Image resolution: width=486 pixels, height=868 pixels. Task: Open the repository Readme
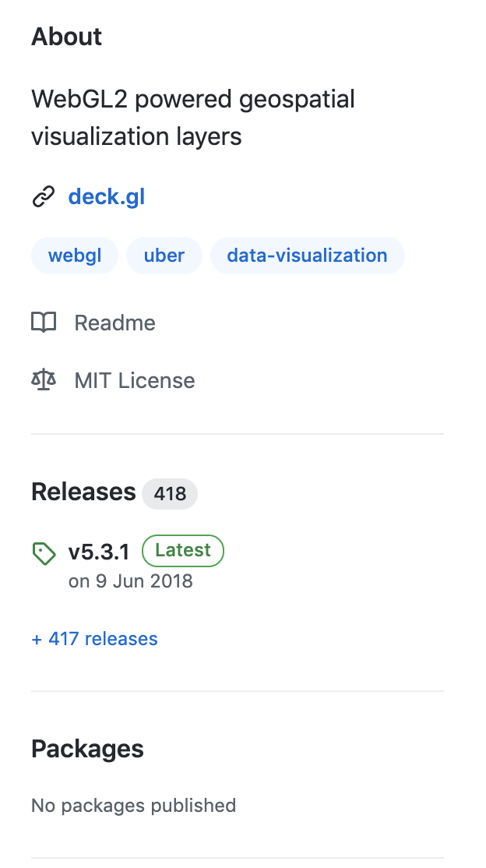pyautogui.click(x=114, y=322)
